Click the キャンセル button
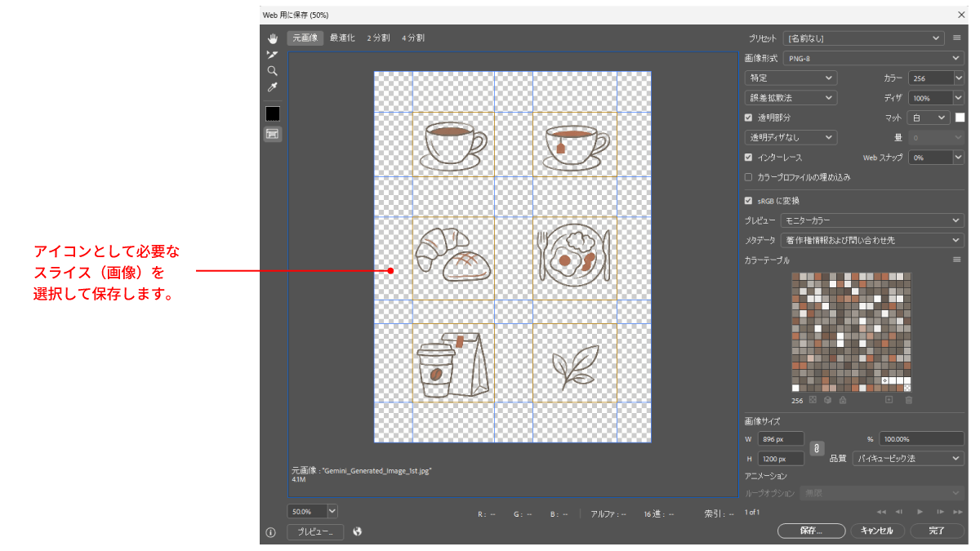980x551 pixels. 878,531
